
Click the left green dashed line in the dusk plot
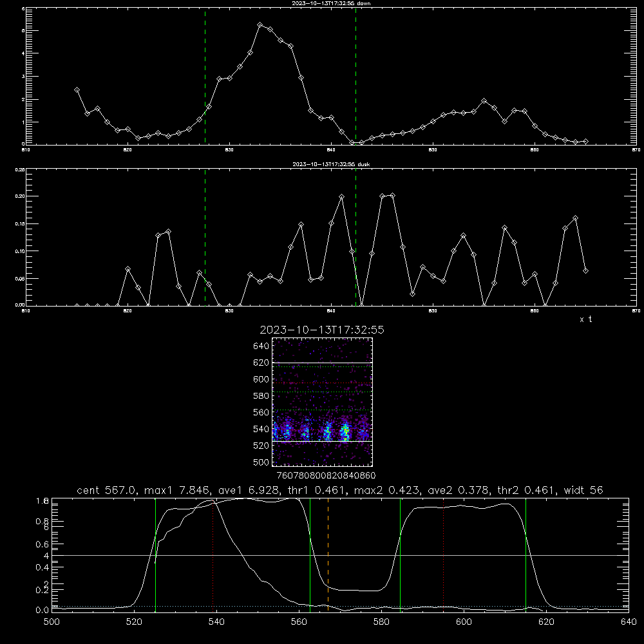[x=205, y=237]
